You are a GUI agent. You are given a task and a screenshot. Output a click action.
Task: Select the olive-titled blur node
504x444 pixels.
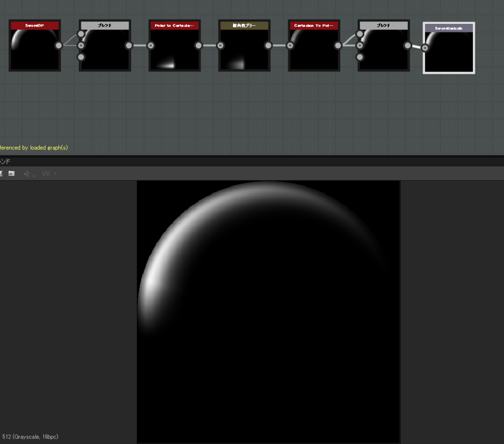[x=244, y=45]
